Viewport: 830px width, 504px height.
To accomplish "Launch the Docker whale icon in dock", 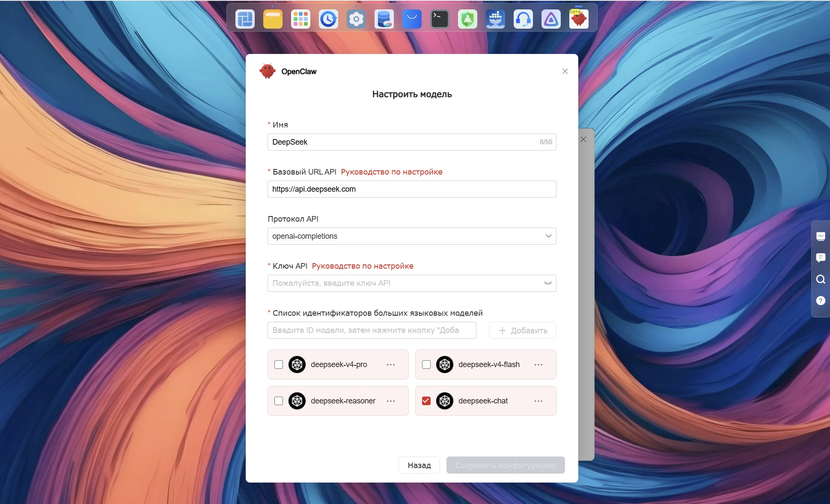I will click(x=495, y=19).
